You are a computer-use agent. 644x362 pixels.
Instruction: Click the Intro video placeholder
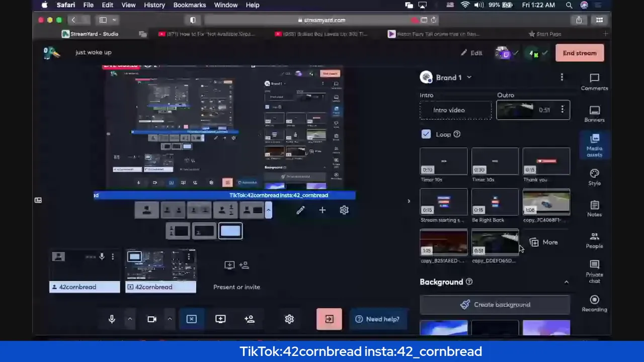click(456, 110)
